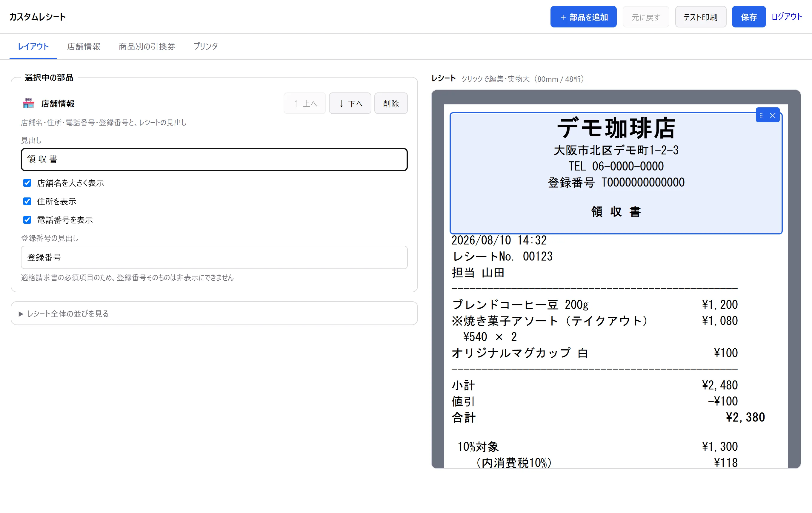The height and width of the screenshot is (513, 812).
Task: Click the ブレンドコーヒー豆 200g item row
Action: click(x=594, y=305)
